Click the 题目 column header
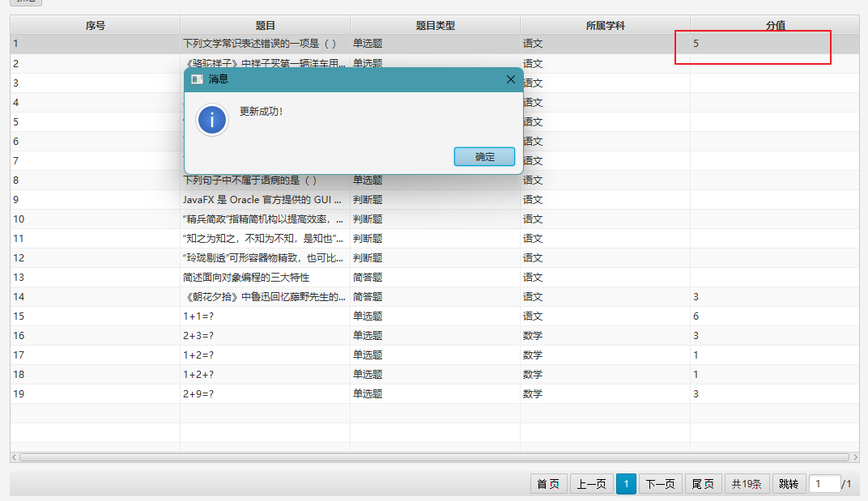The width and height of the screenshot is (868, 501). tap(265, 25)
